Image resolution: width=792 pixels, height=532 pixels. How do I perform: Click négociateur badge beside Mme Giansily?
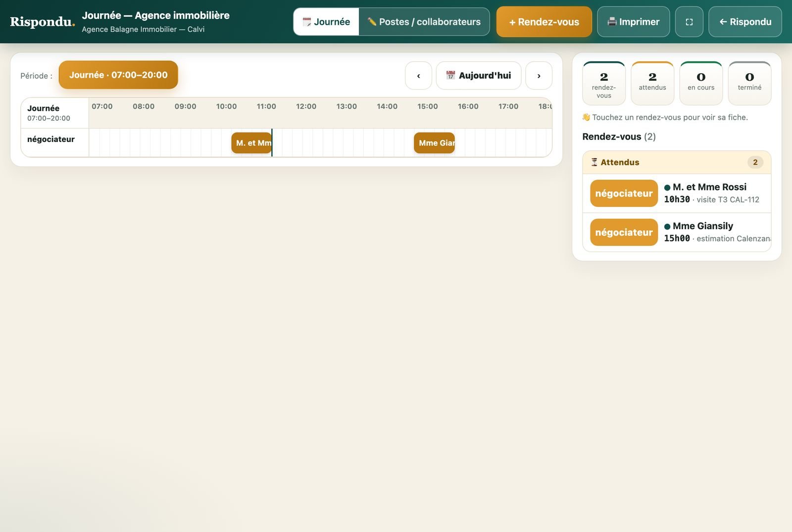tap(624, 233)
